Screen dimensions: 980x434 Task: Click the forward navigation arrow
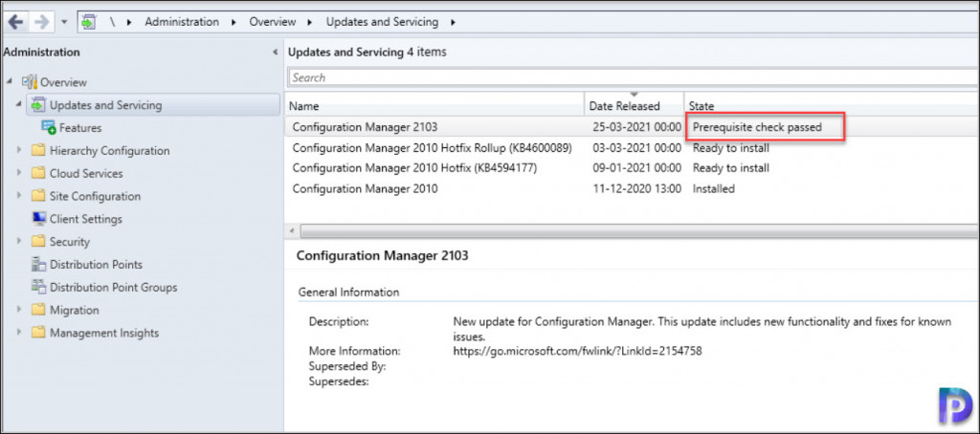[x=41, y=22]
